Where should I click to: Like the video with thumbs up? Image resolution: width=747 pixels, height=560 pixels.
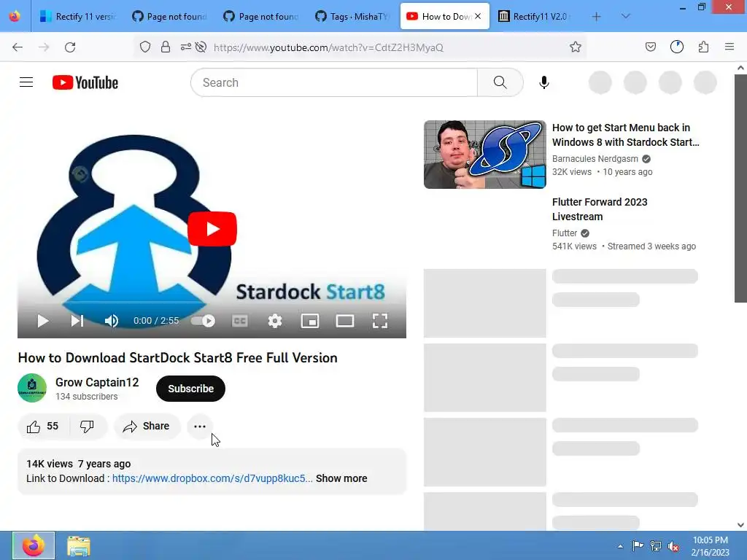pyautogui.click(x=43, y=426)
